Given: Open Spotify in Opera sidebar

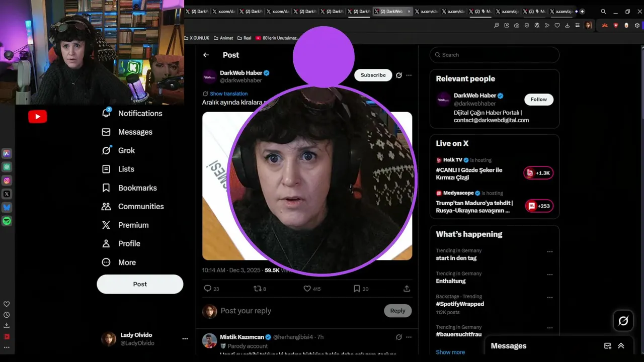Looking at the screenshot, I should coord(7,221).
